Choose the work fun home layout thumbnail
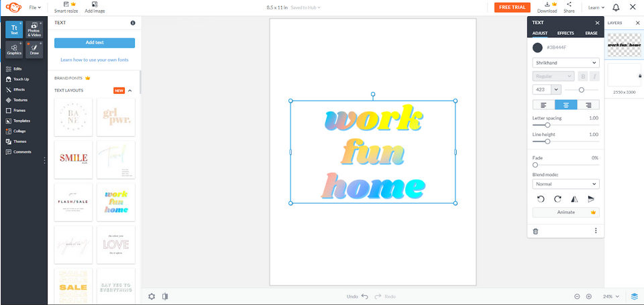The width and height of the screenshot is (644, 305). pyautogui.click(x=116, y=202)
